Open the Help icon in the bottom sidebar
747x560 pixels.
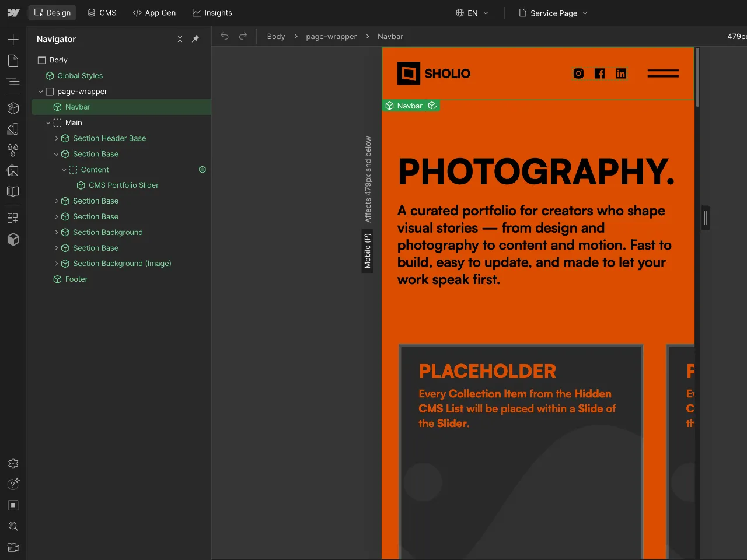click(13, 484)
